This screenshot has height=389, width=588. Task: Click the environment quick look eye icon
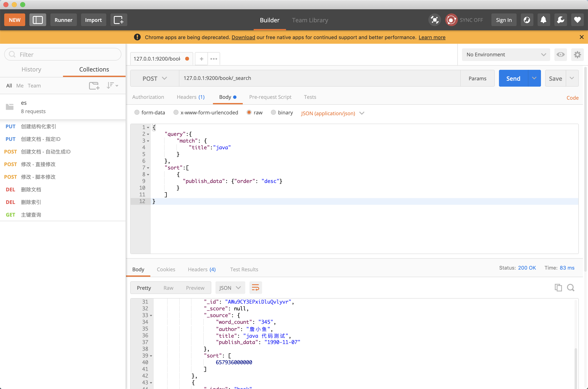click(x=560, y=55)
